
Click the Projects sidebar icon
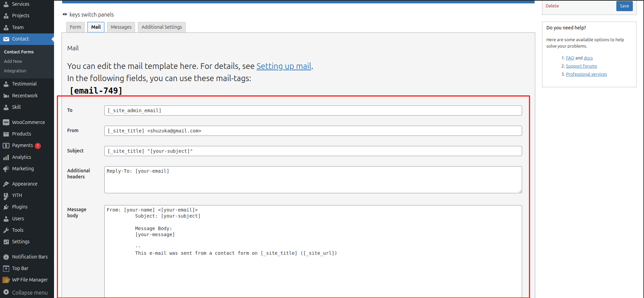coord(6,16)
